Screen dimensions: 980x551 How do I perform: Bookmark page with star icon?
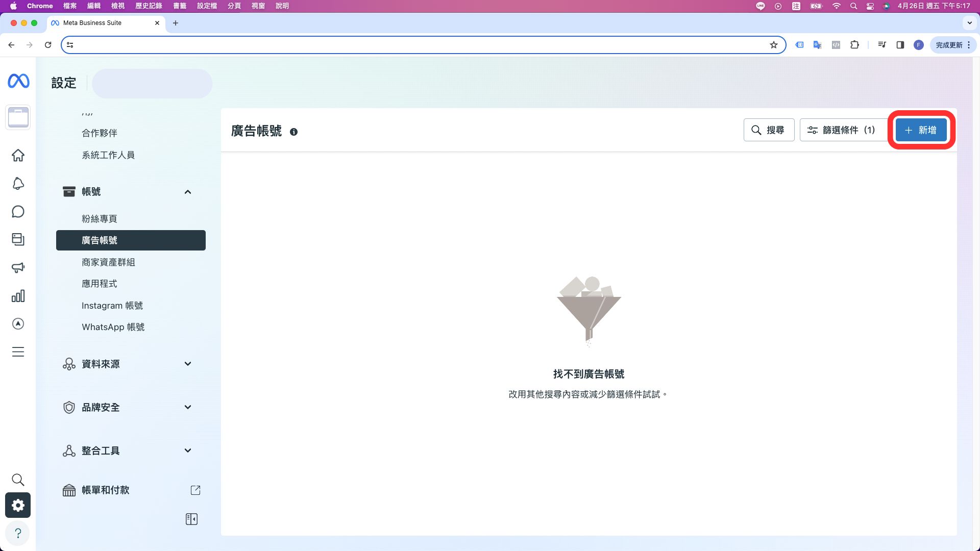774,45
